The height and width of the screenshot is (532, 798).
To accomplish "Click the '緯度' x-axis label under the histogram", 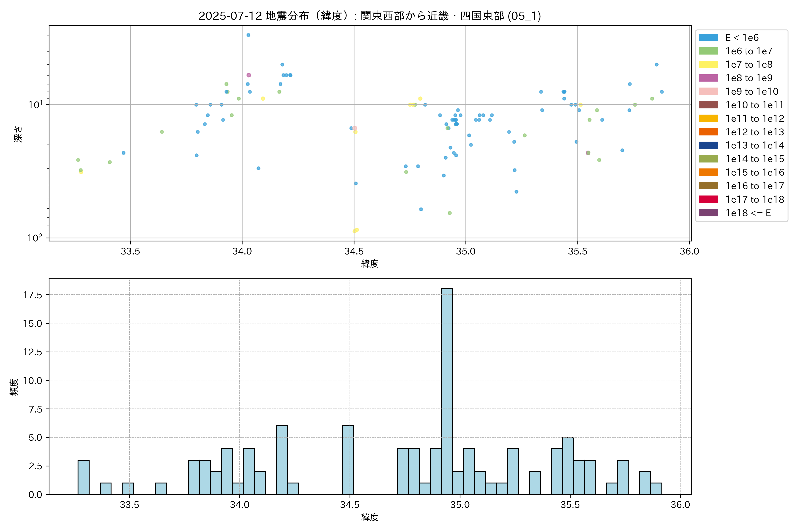I will tap(370, 517).
